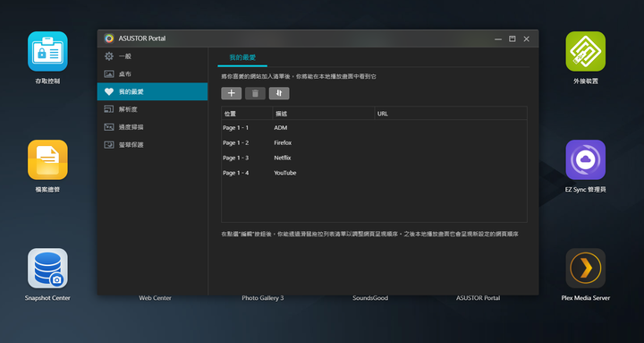Open the 存取控制 desktop app
644x343 pixels.
pos(47,51)
